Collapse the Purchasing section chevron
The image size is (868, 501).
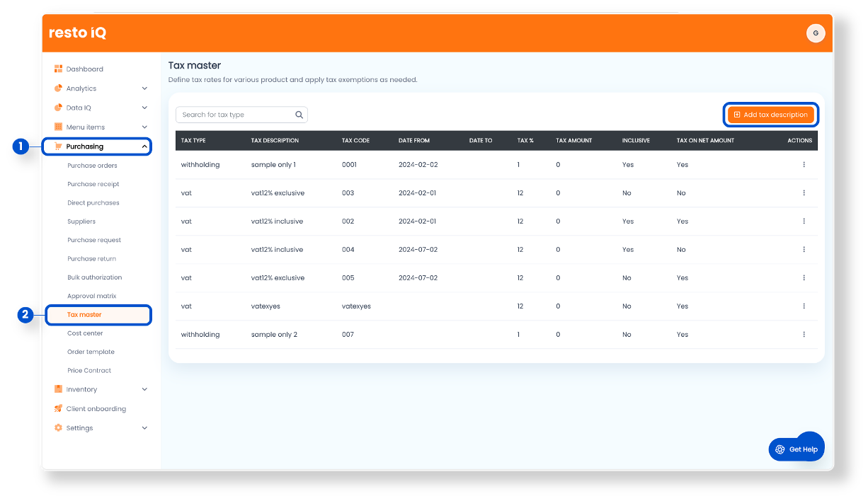144,146
